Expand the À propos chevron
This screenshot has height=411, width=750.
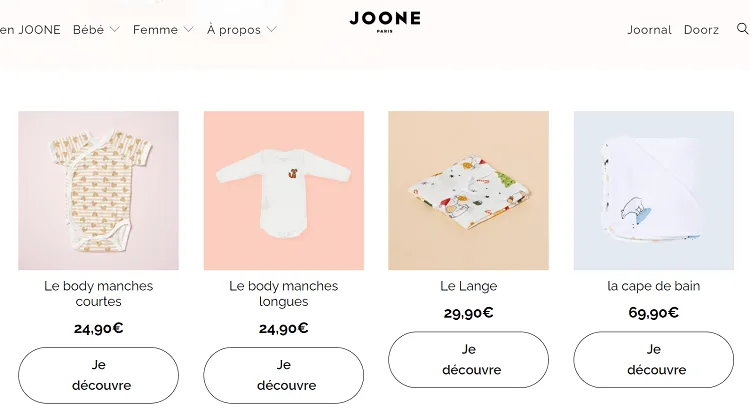[271, 30]
